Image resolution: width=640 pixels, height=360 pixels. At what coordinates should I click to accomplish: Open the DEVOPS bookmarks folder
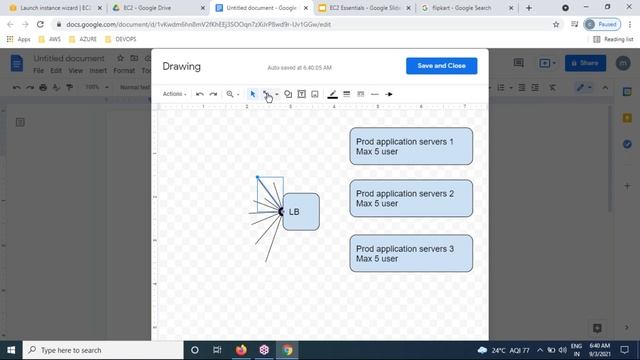(120, 39)
